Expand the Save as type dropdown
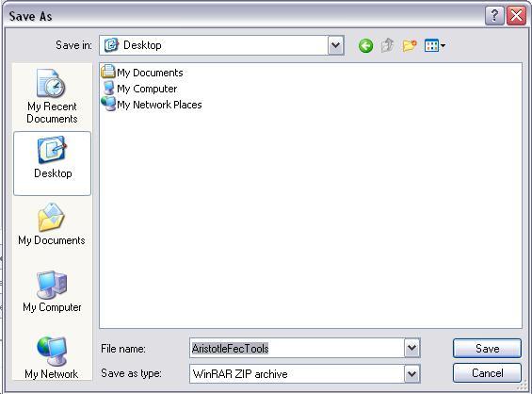 tap(411, 374)
